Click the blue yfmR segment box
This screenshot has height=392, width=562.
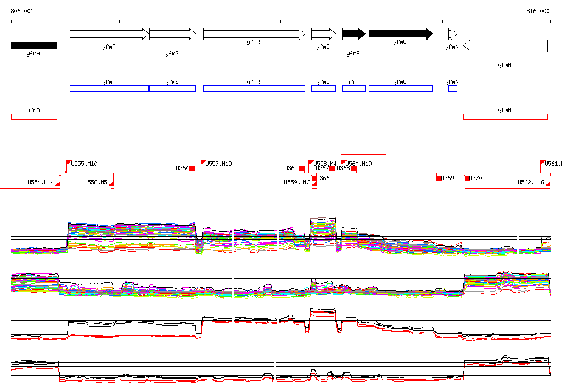[254, 88]
